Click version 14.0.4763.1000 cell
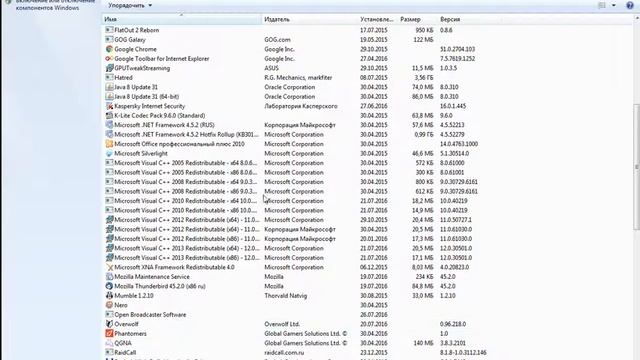 (x=459, y=144)
